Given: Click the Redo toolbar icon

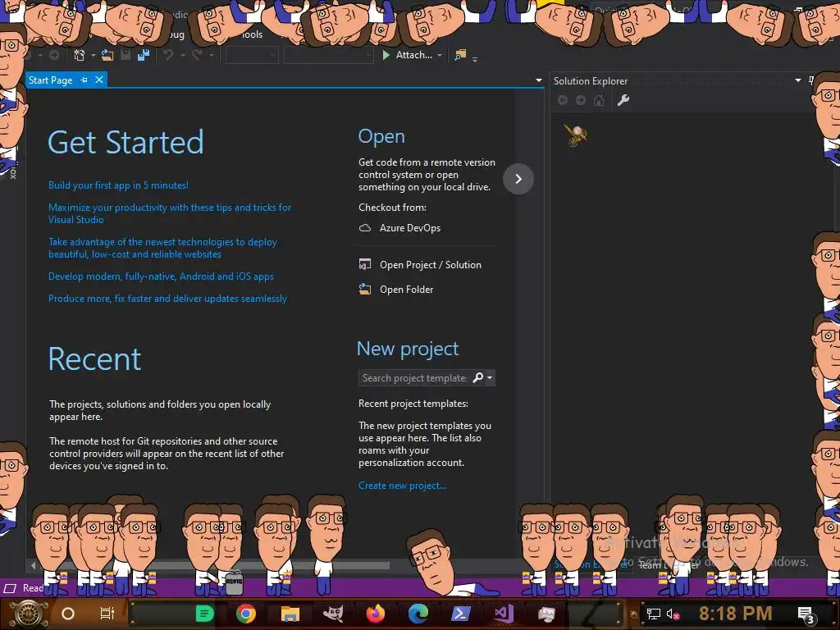Looking at the screenshot, I should tap(197, 55).
